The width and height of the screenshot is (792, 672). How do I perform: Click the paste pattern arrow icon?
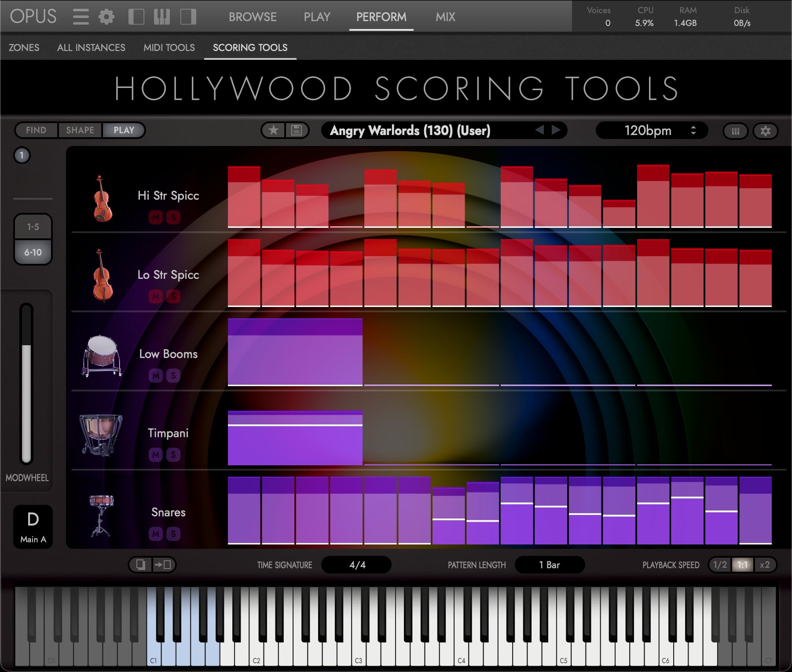[164, 565]
